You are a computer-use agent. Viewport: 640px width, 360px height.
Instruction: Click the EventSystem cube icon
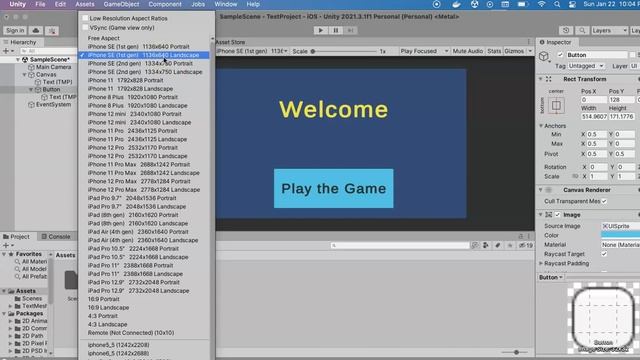(x=31, y=104)
